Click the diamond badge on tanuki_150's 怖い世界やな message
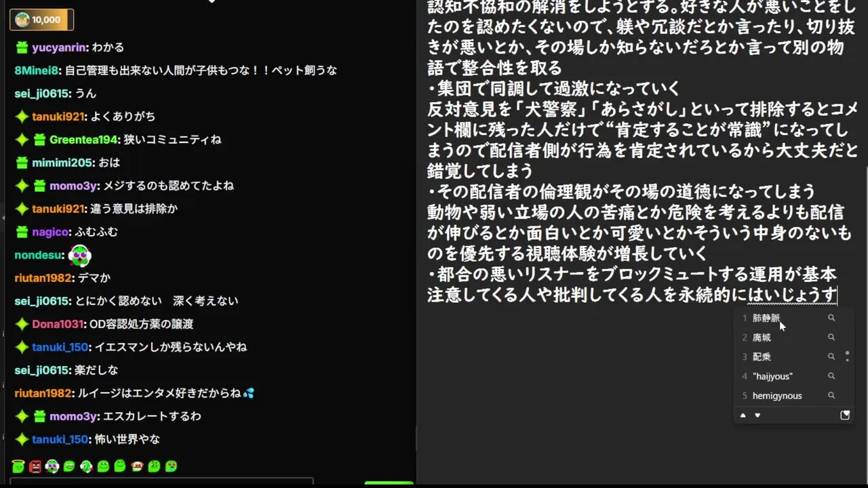This screenshot has width=868, height=488. (x=22, y=439)
